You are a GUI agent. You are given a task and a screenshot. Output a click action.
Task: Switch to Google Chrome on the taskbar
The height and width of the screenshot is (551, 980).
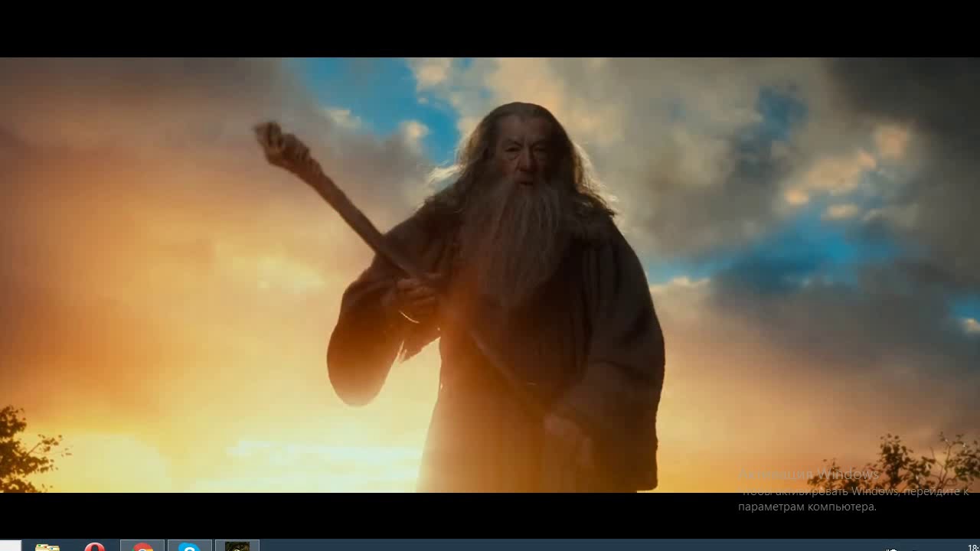142,546
